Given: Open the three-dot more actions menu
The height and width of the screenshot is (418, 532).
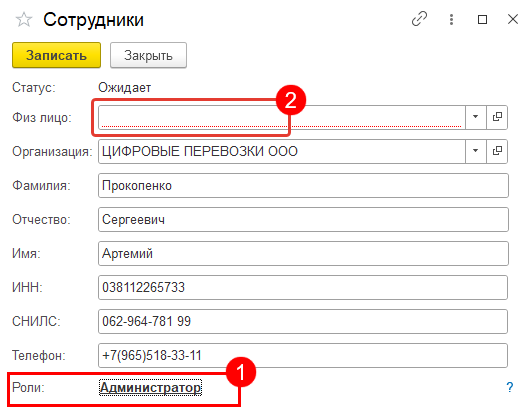Looking at the screenshot, I should coord(451,19).
